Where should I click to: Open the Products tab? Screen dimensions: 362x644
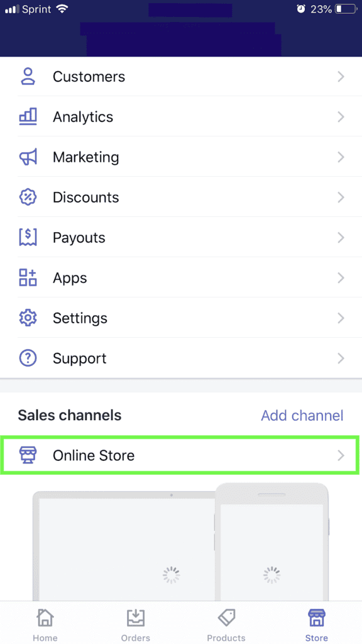click(x=226, y=623)
